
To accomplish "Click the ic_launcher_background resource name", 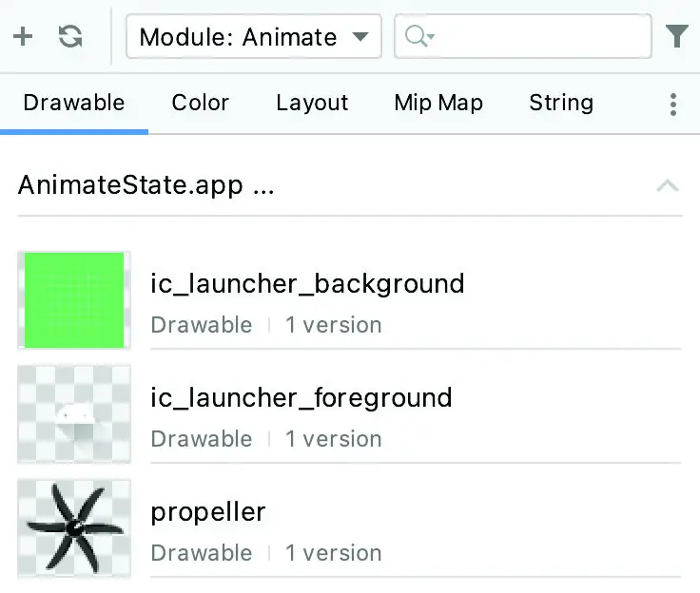I will click(x=307, y=284).
